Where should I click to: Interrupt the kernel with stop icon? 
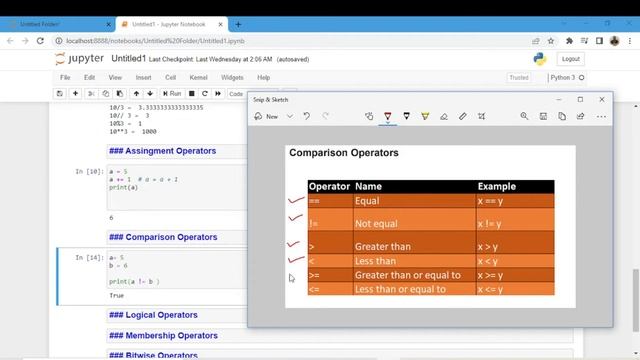point(191,93)
